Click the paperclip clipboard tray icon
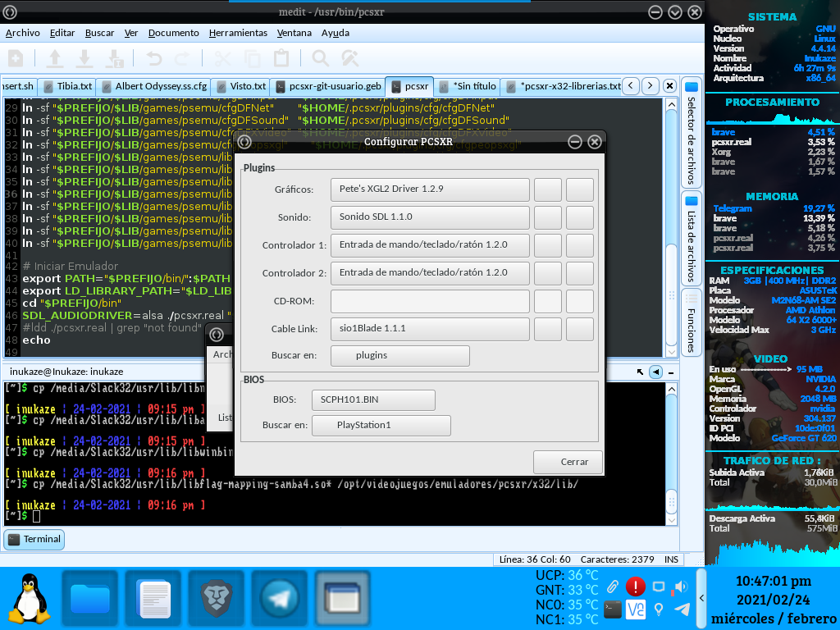Viewport: 840px width, 630px height. (612, 586)
